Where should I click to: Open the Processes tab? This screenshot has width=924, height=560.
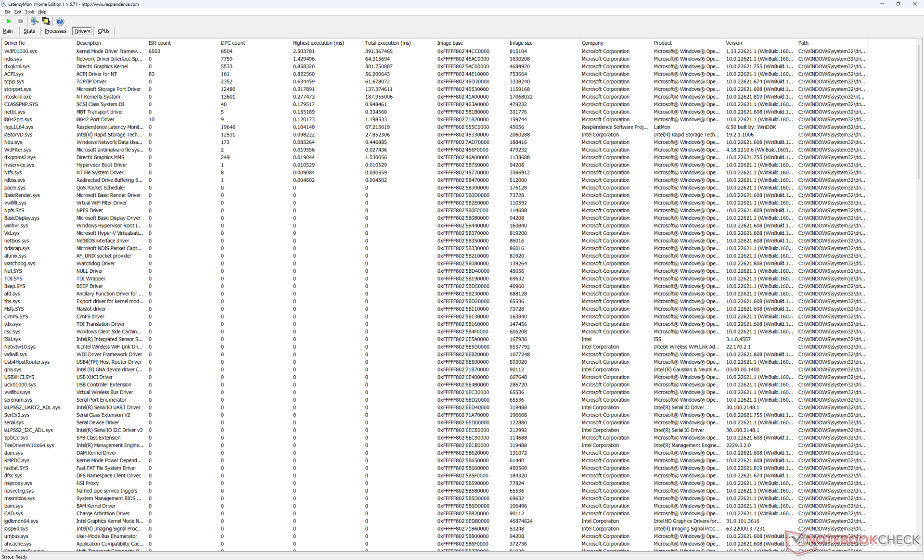click(x=55, y=31)
